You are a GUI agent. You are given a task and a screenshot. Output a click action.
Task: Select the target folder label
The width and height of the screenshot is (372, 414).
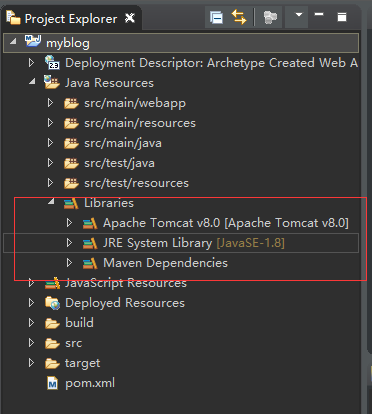[x=83, y=363]
